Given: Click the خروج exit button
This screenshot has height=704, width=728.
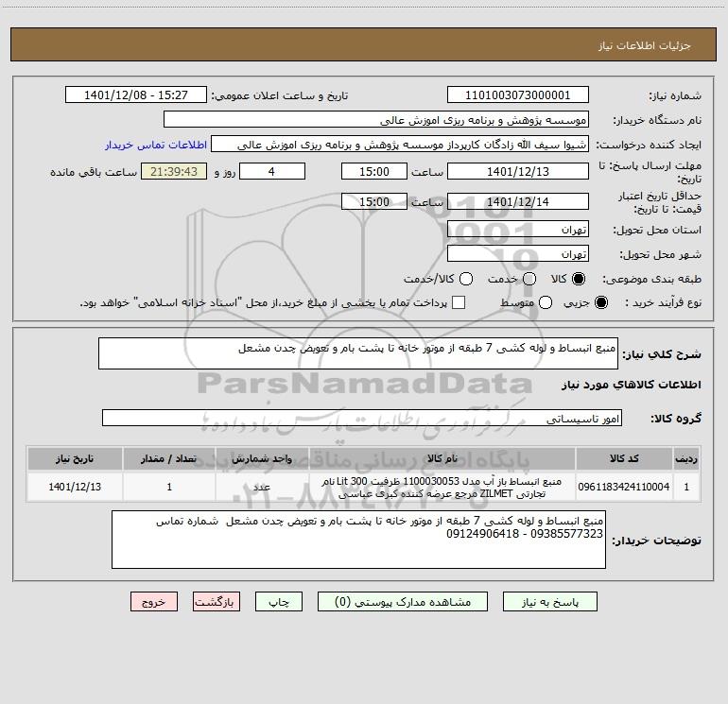Looking at the screenshot, I should pyautogui.click(x=154, y=602).
